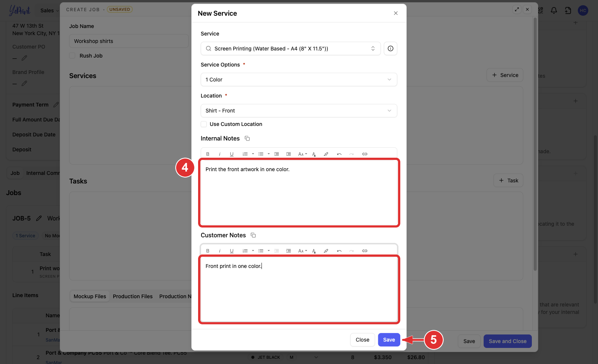Image resolution: width=598 pixels, height=364 pixels.
Task: Undo in Customer Notes toolbar
Action: click(339, 251)
